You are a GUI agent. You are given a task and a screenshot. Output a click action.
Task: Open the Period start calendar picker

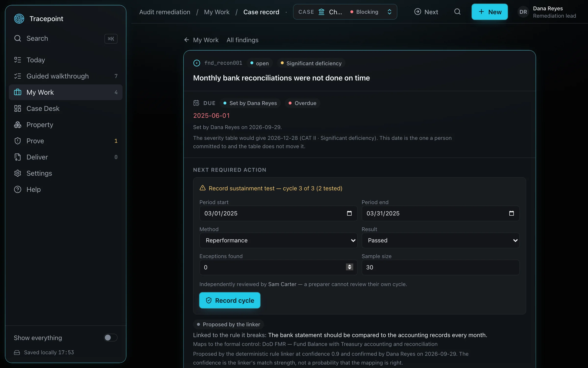click(349, 213)
